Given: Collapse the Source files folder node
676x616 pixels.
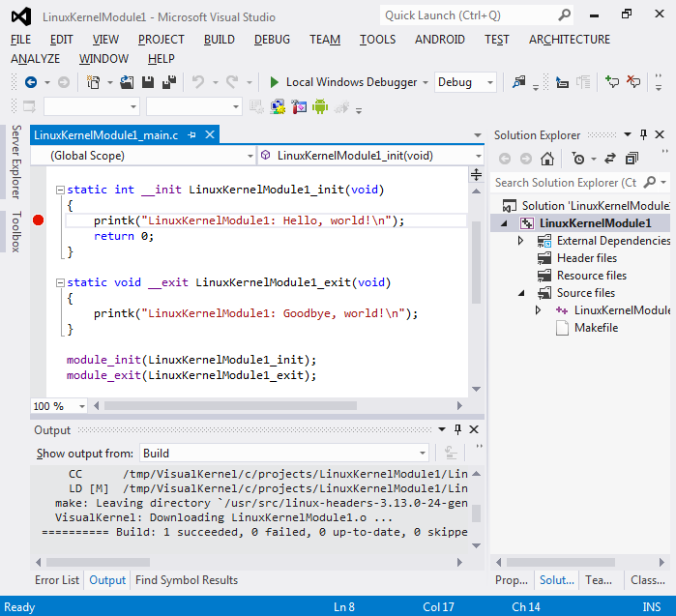Looking at the screenshot, I should 521,293.
